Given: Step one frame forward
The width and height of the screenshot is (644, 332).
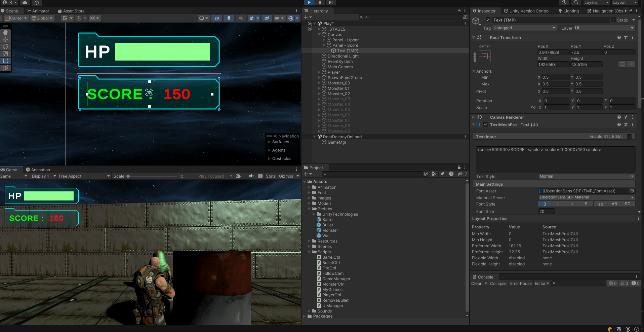Looking at the screenshot, I should coord(330,3).
